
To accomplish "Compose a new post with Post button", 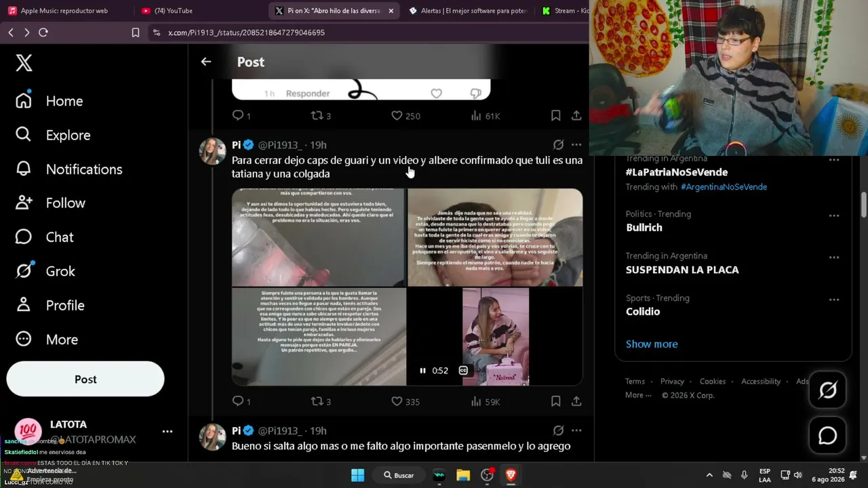I will coord(85,380).
